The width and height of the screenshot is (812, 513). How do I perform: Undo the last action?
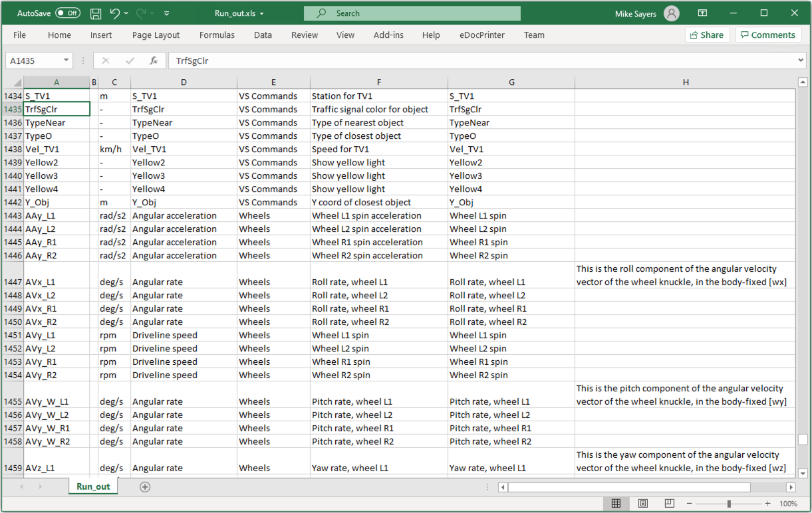[x=114, y=13]
